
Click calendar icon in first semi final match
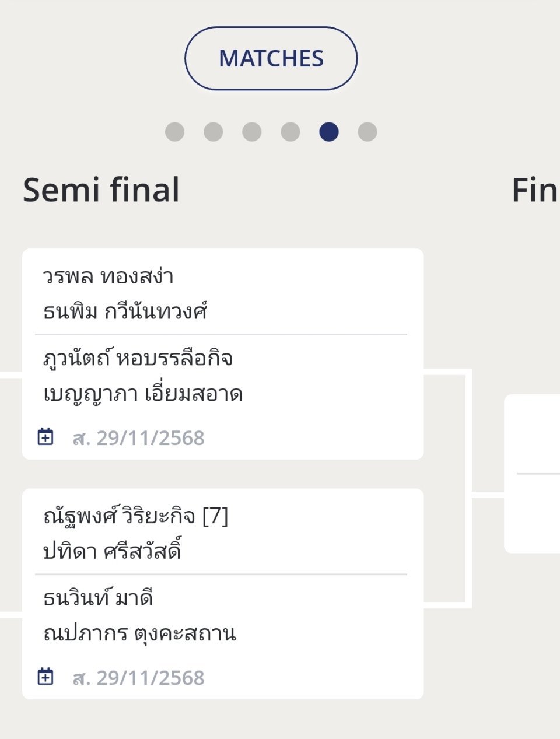[45, 437]
